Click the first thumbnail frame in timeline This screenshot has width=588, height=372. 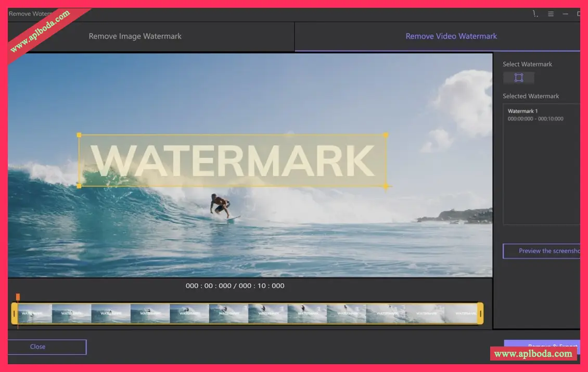tap(34, 314)
